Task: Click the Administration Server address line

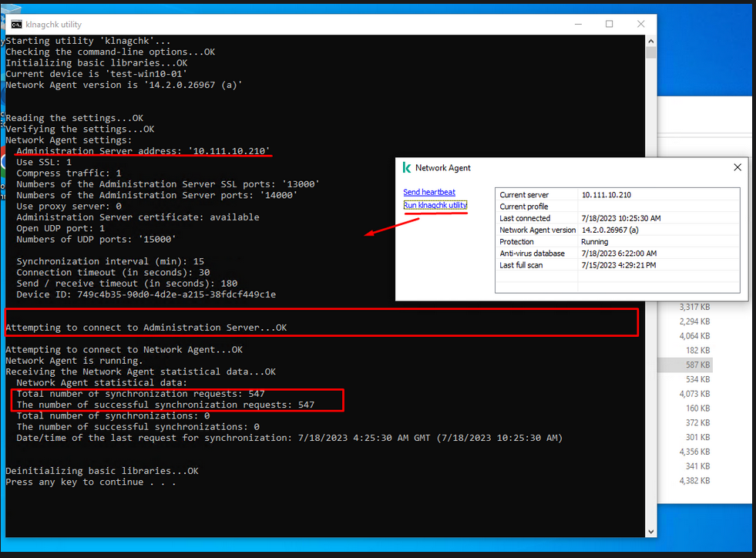Action: click(143, 151)
